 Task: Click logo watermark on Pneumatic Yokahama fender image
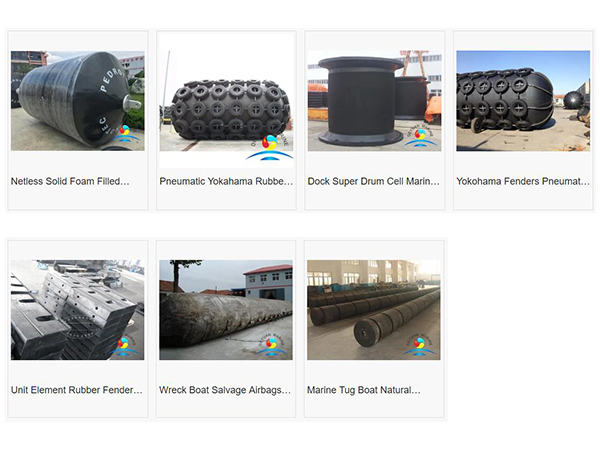coord(271,146)
